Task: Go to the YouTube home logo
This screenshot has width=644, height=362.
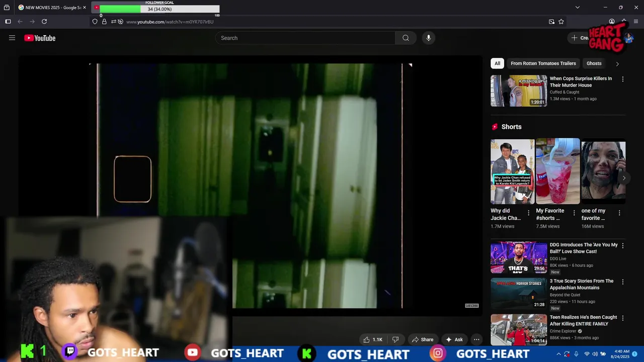Action: [x=40, y=38]
